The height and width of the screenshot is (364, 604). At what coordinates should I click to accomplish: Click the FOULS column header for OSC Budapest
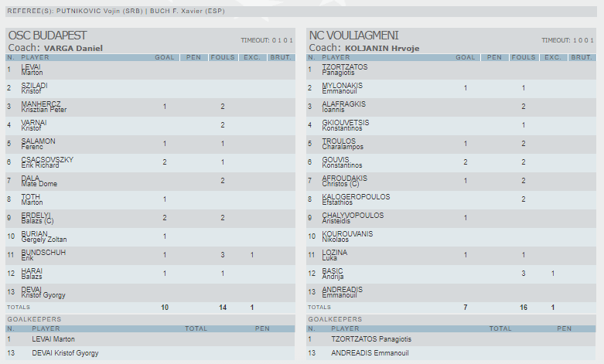[223, 57]
